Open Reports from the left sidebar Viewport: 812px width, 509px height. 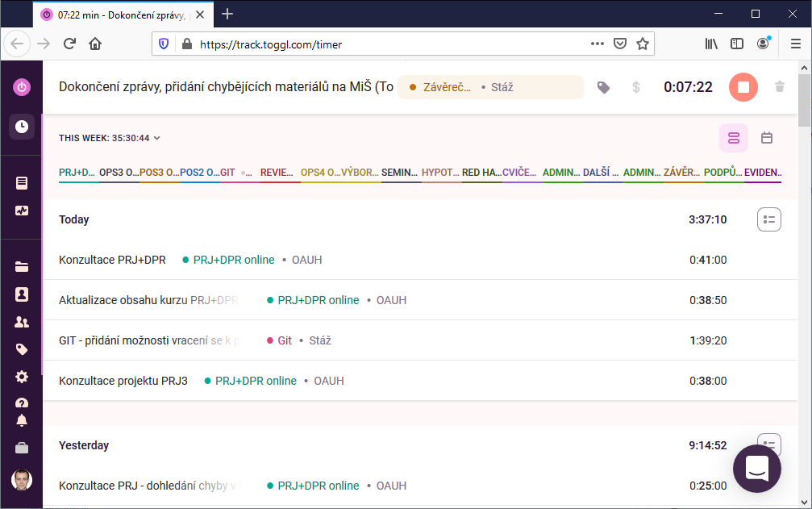(x=22, y=183)
